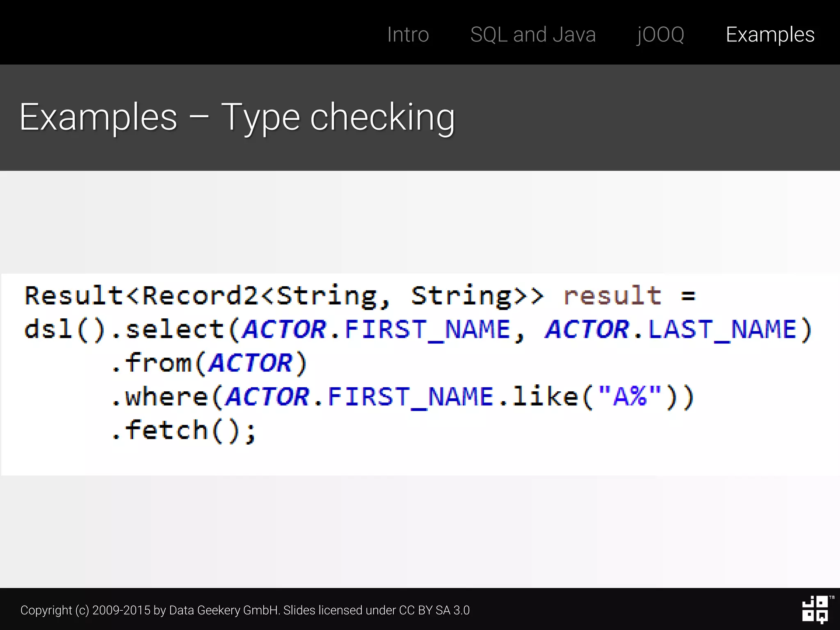Click CC BY SA 3.0 license text
The height and width of the screenshot is (630, 840).
434,610
